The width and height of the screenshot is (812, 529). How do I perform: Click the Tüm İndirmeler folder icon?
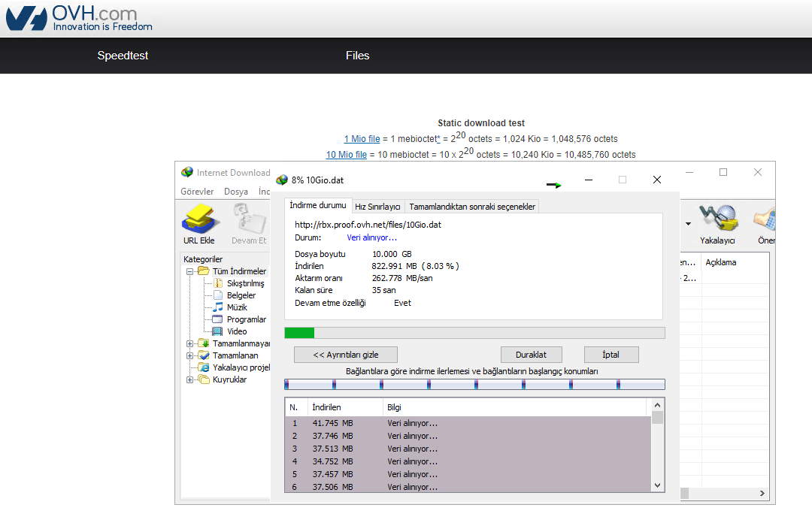pos(204,271)
